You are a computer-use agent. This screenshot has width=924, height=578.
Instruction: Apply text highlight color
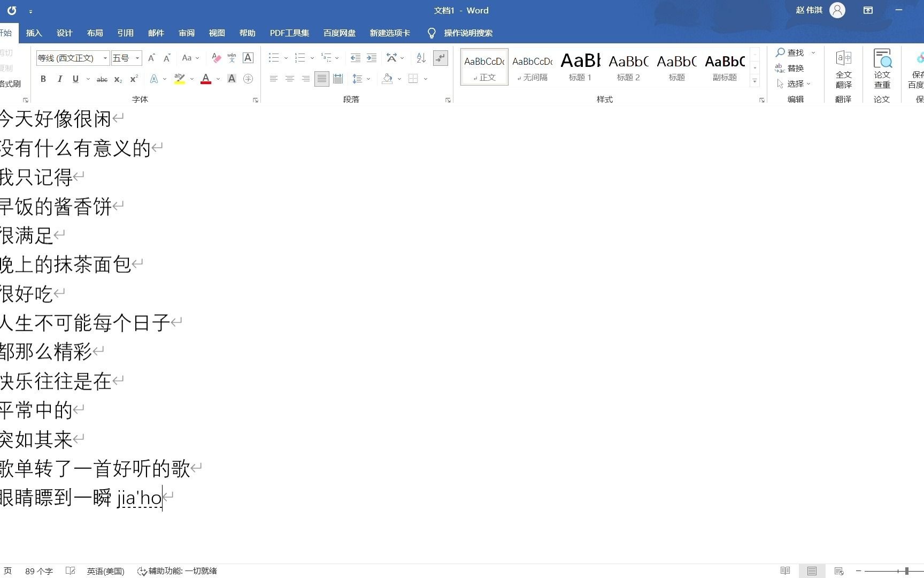pyautogui.click(x=180, y=79)
